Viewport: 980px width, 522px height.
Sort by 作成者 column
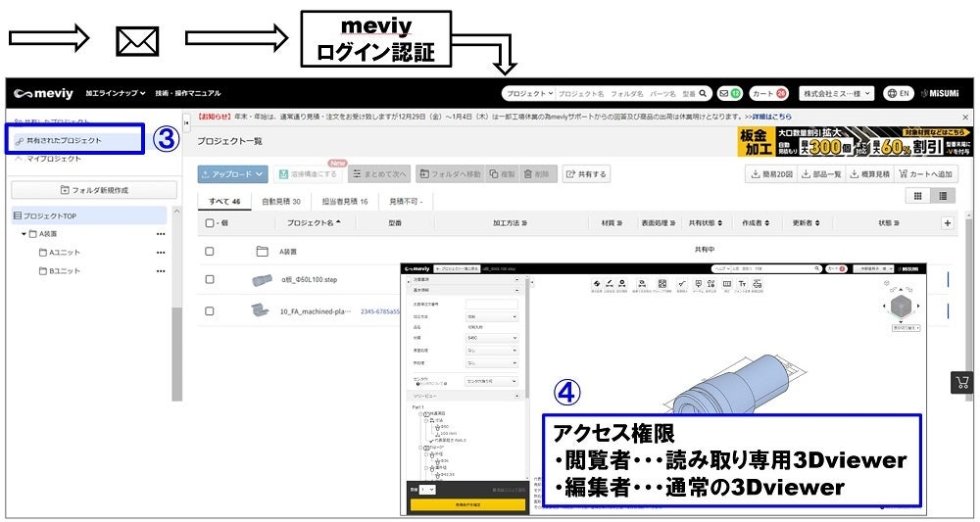[x=756, y=223]
